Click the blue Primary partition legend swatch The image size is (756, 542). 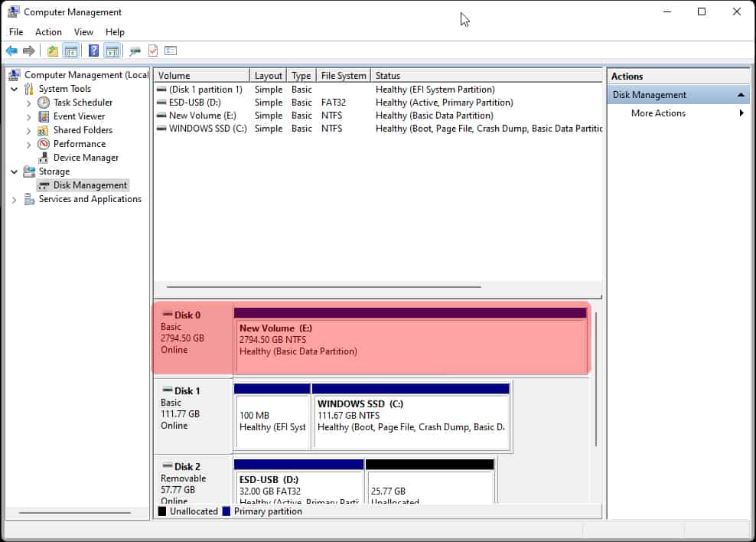click(226, 511)
